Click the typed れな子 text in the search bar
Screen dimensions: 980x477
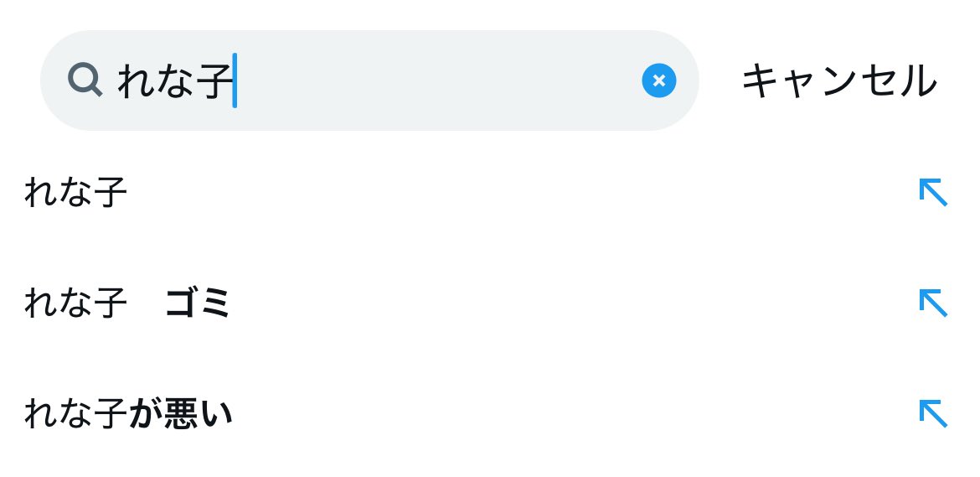coord(173,81)
